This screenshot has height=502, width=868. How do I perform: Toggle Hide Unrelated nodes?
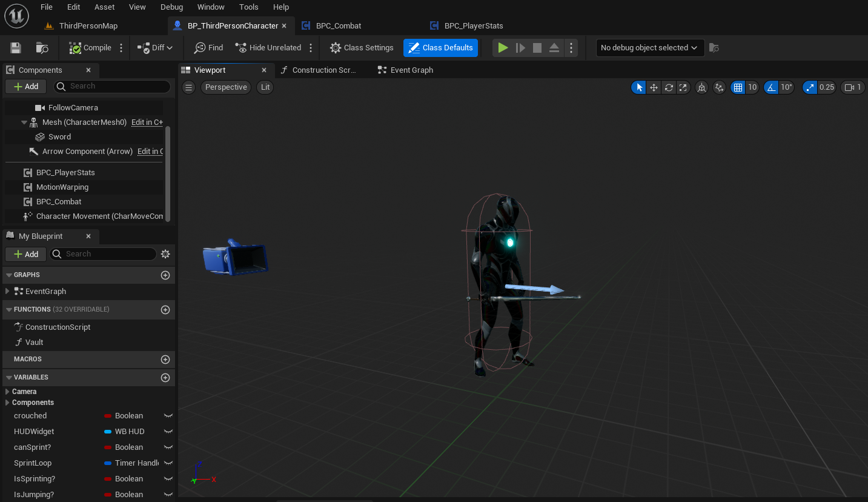point(268,48)
